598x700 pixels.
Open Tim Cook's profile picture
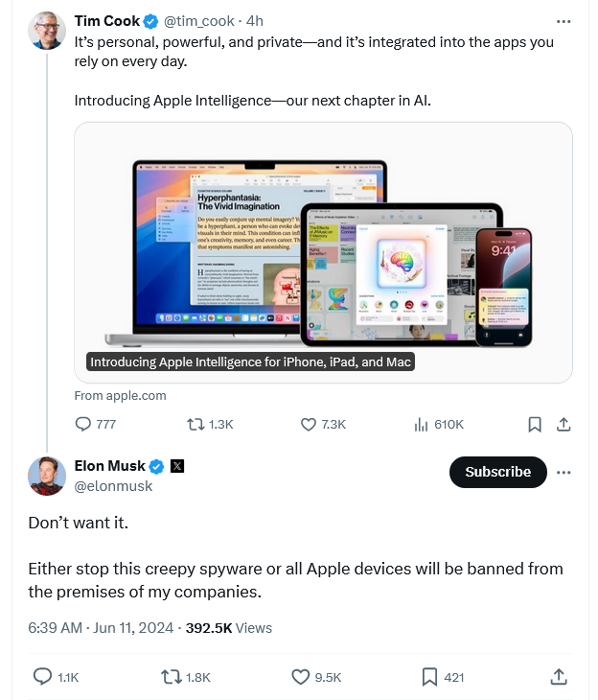pos(46,32)
